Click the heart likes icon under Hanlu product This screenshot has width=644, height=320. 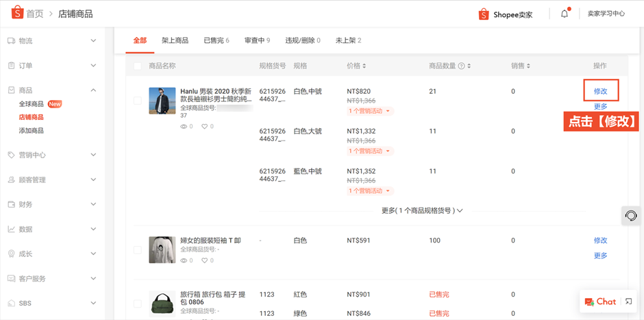pos(205,127)
